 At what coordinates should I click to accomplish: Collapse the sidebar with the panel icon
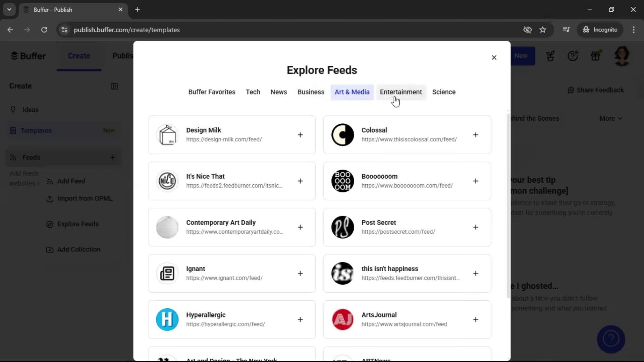(114, 86)
